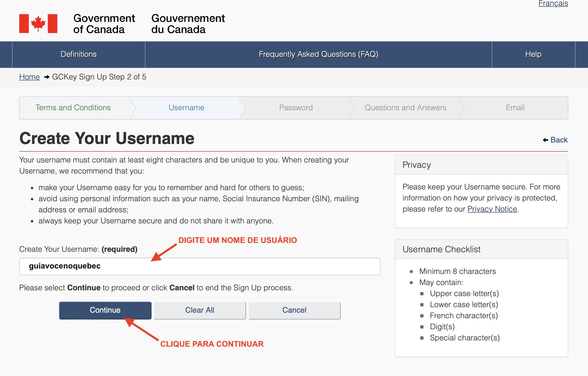Go to the Home breadcrumb link

point(29,77)
